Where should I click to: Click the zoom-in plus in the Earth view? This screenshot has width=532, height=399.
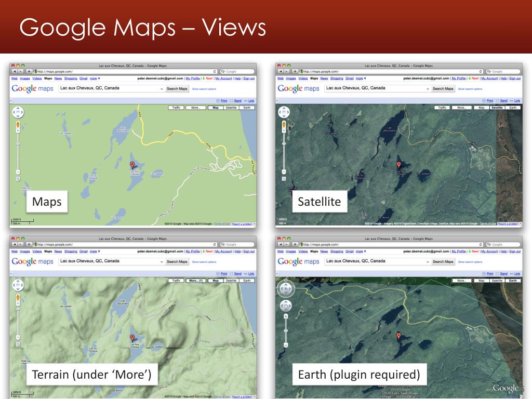pos(286,316)
